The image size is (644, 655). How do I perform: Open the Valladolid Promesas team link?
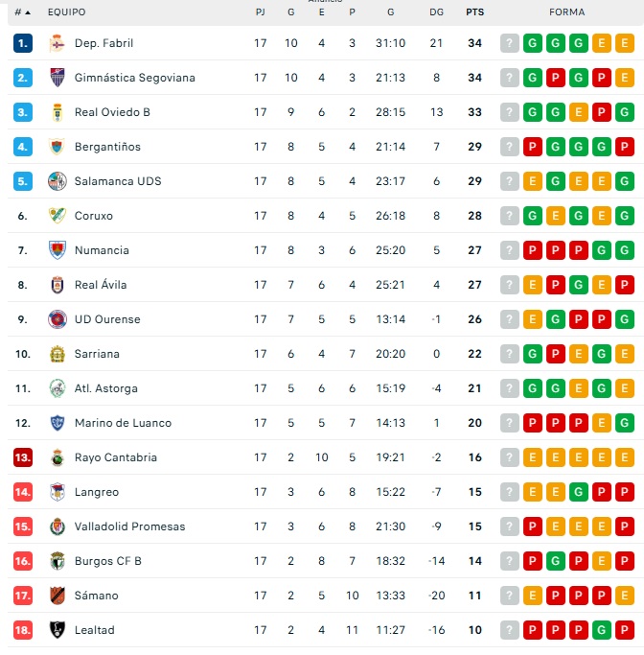pos(129,526)
